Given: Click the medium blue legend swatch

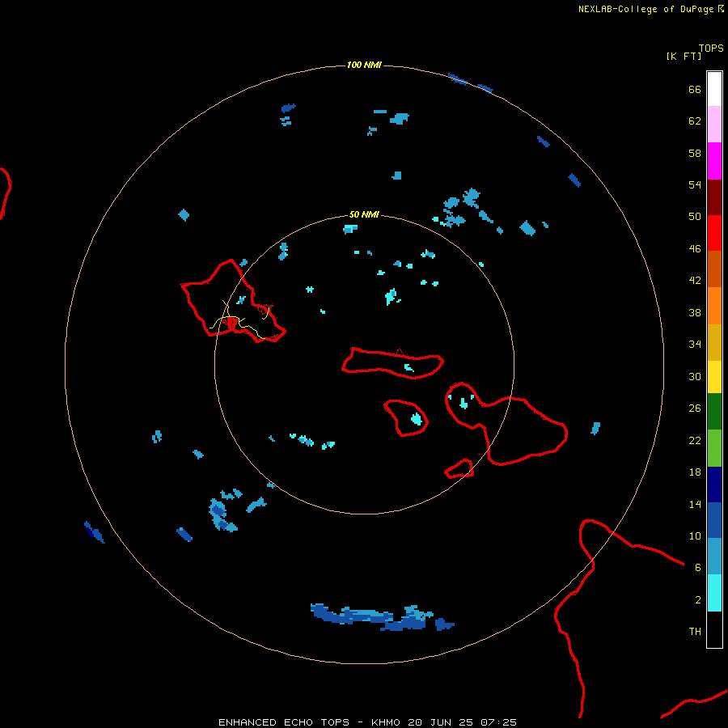Looking at the screenshot, I should 714,520.
